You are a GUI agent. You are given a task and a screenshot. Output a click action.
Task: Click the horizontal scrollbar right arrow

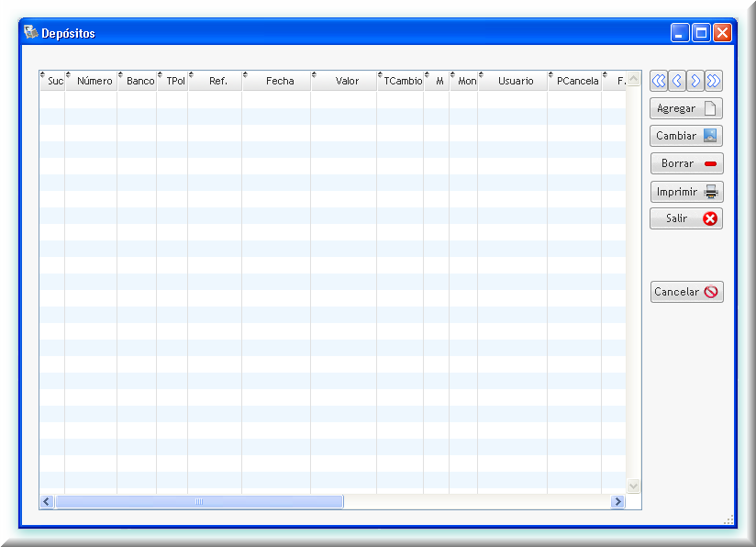click(x=617, y=502)
